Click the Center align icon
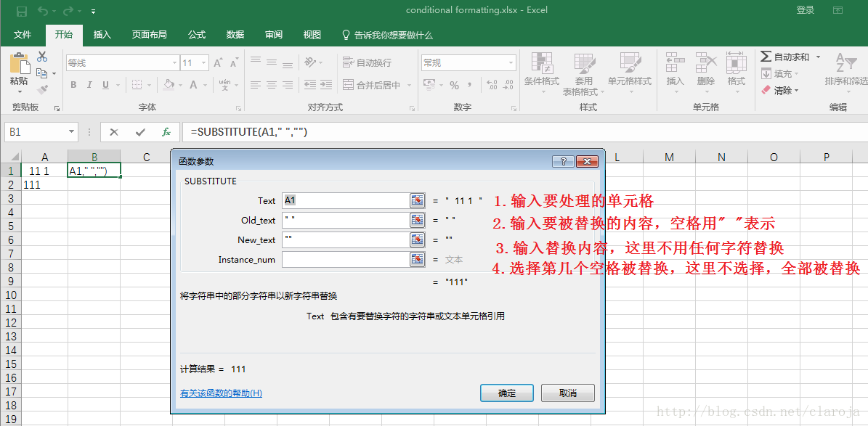The width and height of the screenshot is (868, 426). coord(271,85)
